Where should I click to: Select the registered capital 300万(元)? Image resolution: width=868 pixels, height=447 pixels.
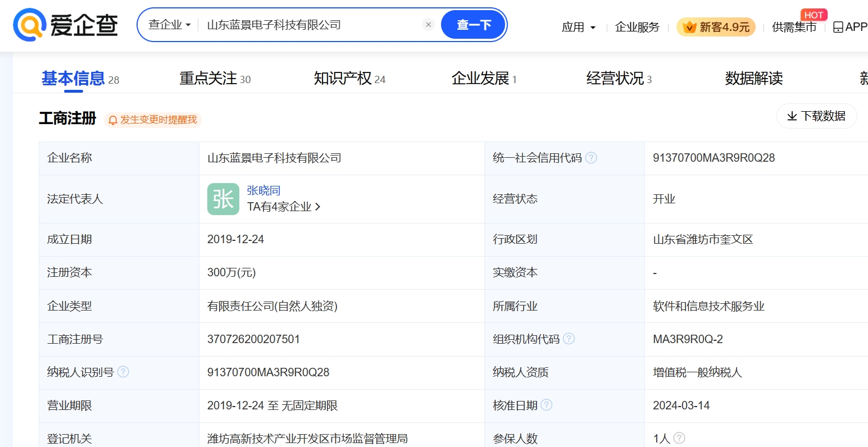pos(231,273)
